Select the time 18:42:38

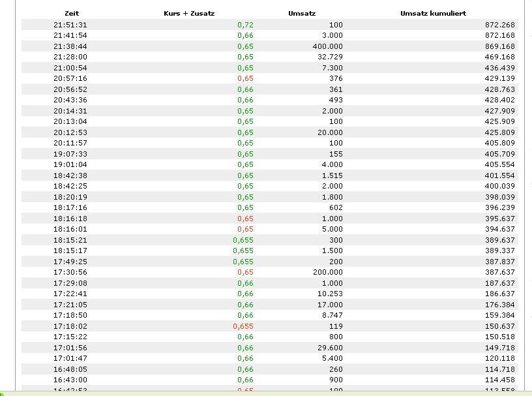(70, 175)
